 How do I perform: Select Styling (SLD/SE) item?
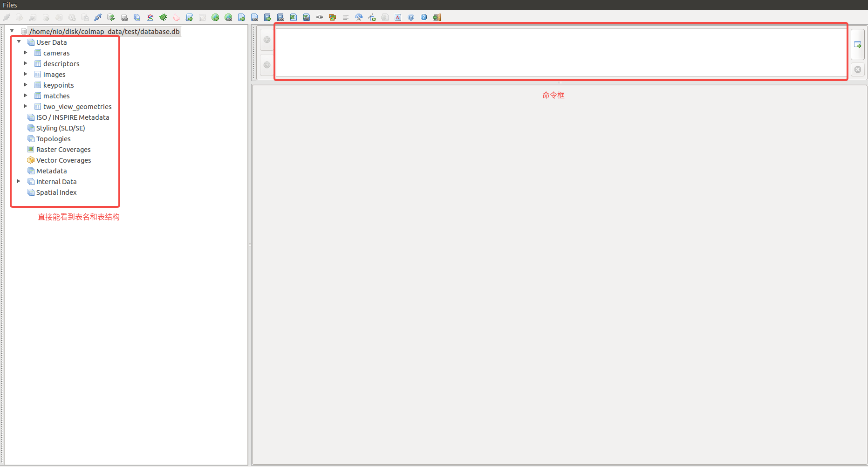[61, 128]
